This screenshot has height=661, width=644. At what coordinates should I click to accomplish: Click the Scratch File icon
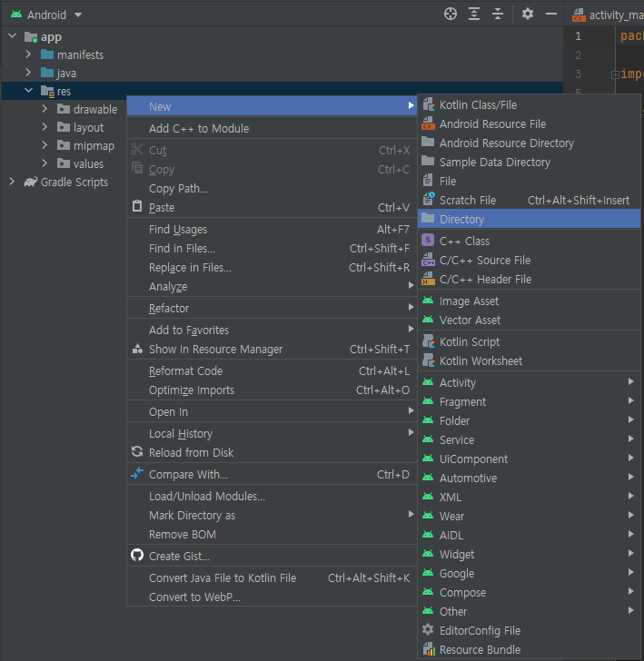coord(428,200)
